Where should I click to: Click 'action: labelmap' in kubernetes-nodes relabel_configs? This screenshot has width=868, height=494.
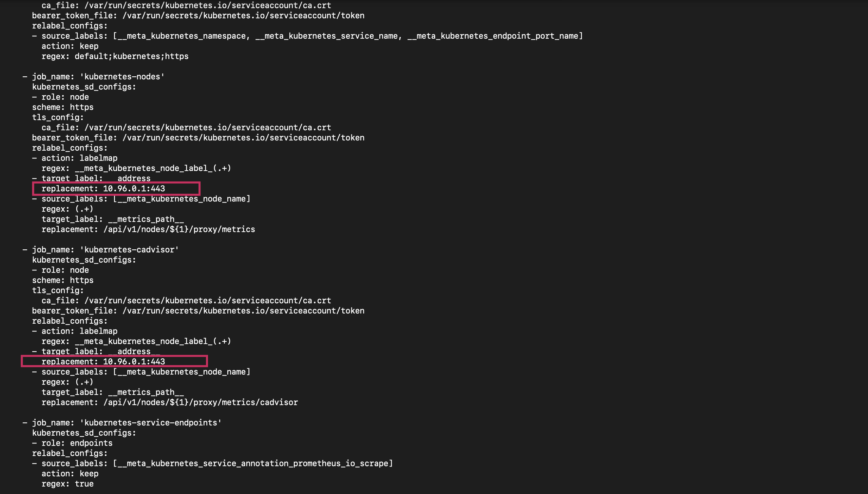79,158
